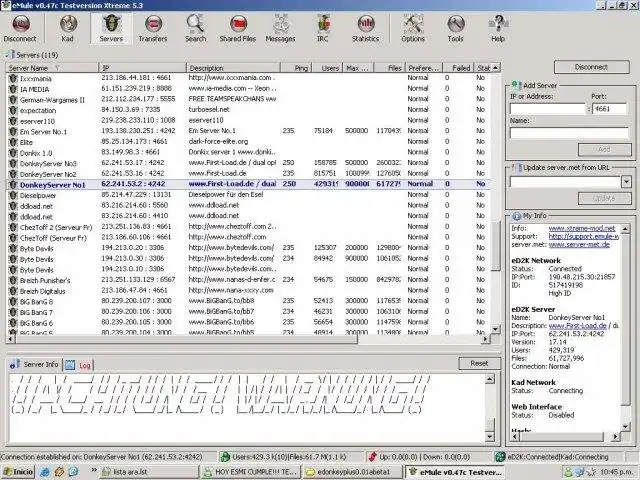View the Statistics page
Image resolution: width=640 pixels, height=480 pixels.
[365, 28]
